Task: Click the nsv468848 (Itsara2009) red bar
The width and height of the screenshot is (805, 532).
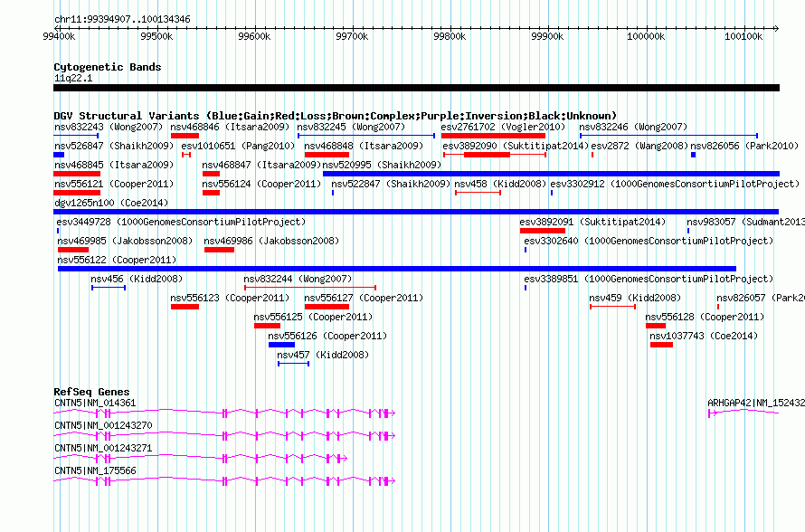Action: pos(327,155)
